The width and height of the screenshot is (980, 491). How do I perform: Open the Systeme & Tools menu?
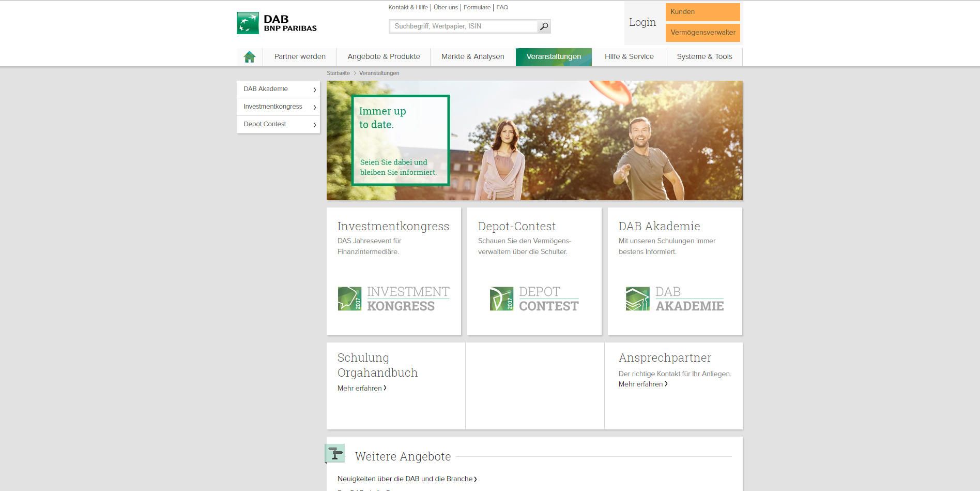705,57
